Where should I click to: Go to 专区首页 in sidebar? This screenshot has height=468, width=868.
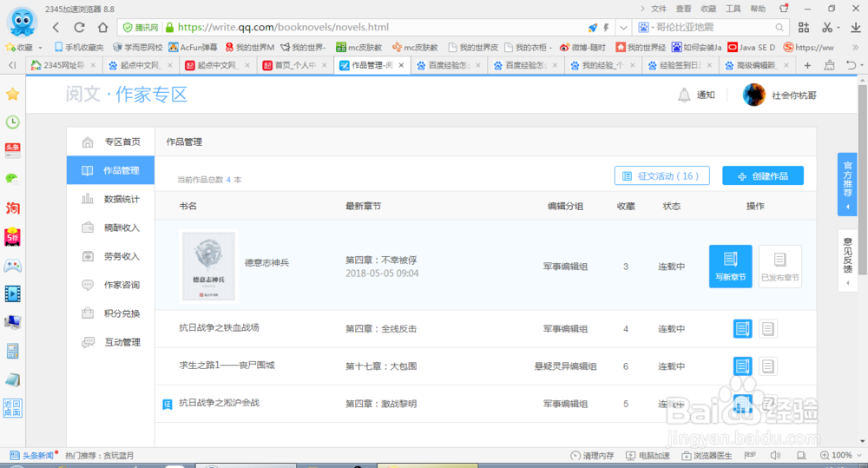click(x=111, y=142)
